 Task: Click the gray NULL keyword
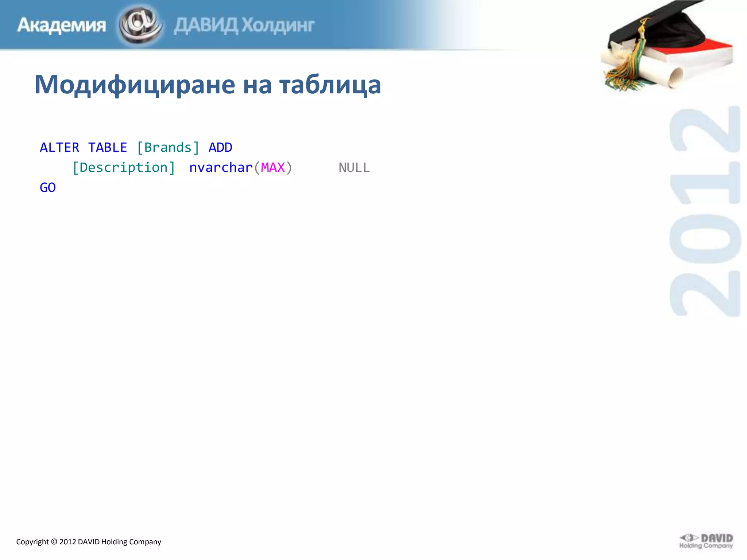tap(354, 167)
